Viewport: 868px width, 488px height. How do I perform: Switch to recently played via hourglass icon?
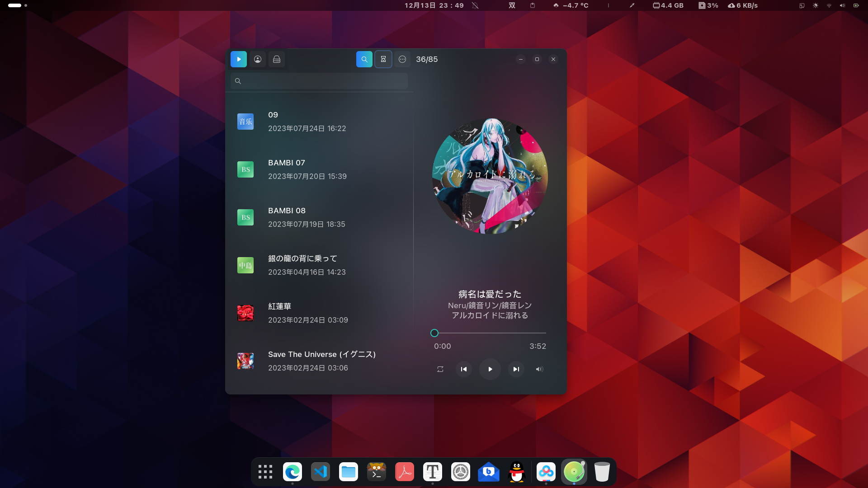click(383, 59)
